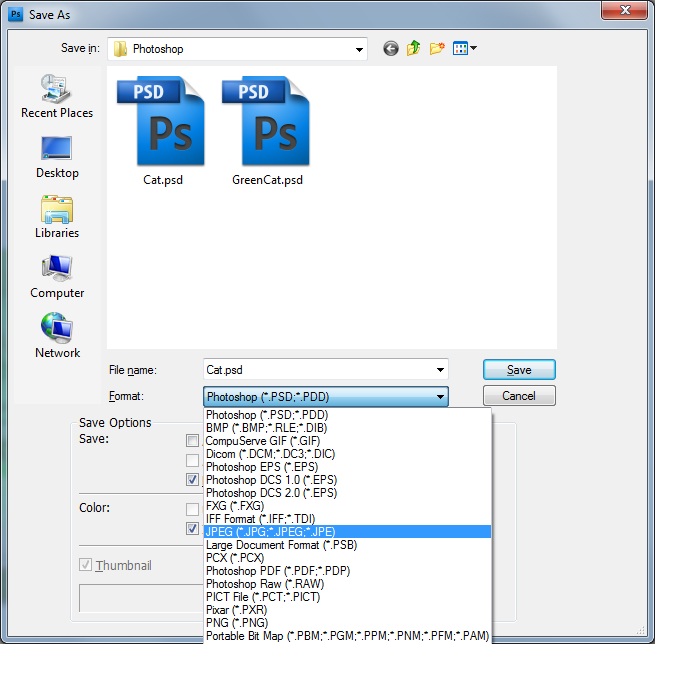689x696 pixels.
Task: Close the Save As dialog
Action: [624, 10]
